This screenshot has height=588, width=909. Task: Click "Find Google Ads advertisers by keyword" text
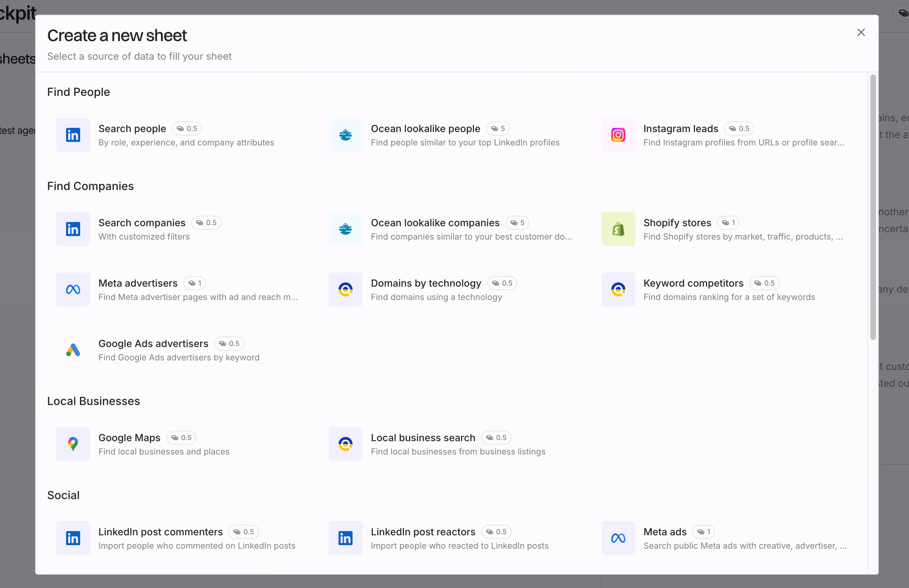179,358
